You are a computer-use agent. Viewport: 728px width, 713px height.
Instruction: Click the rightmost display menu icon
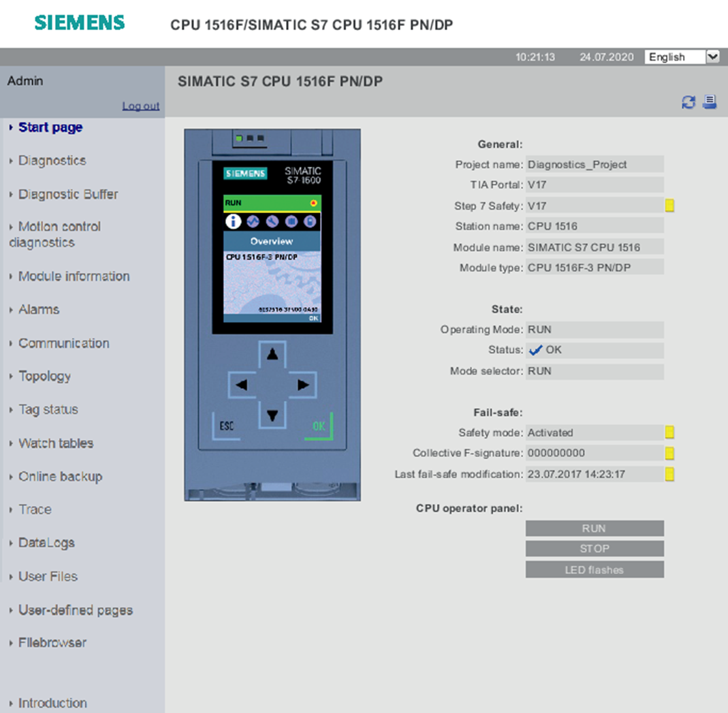point(310,221)
